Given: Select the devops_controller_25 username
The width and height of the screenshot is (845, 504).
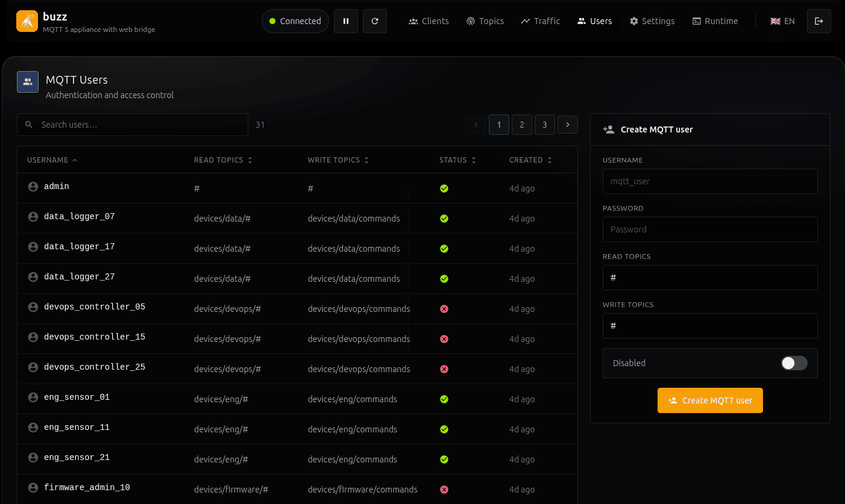Looking at the screenshot, I should tap(95, 367).
